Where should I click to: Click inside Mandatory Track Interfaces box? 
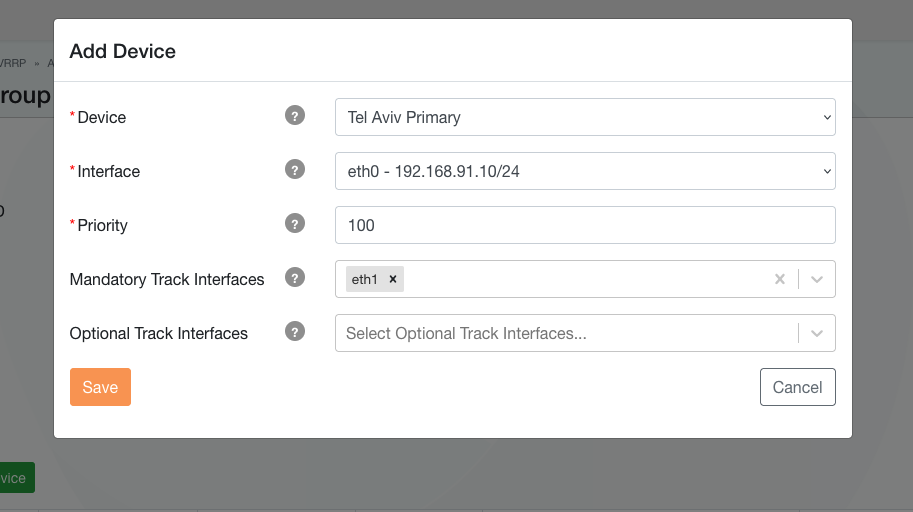click(x=585, y=279)
